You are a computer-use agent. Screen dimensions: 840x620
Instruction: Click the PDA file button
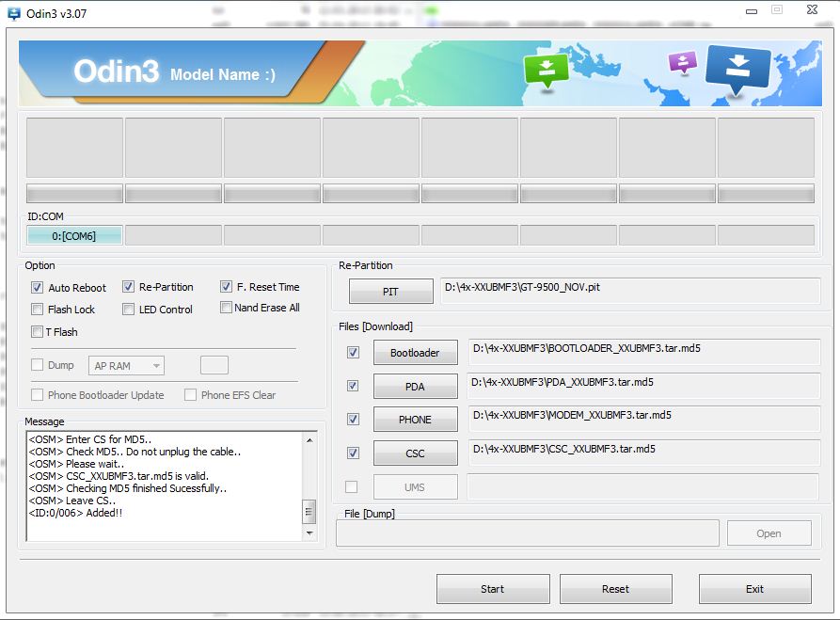tap(415, 387)
